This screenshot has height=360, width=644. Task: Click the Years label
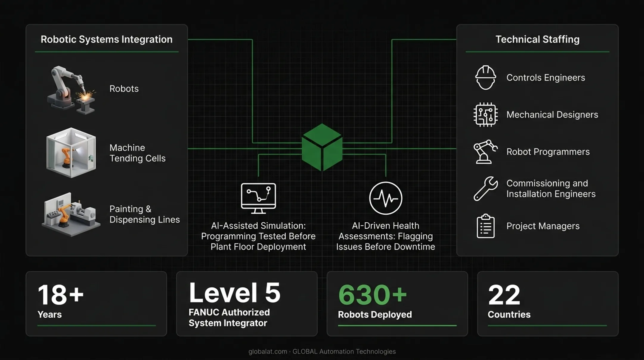tap(49, 314)
